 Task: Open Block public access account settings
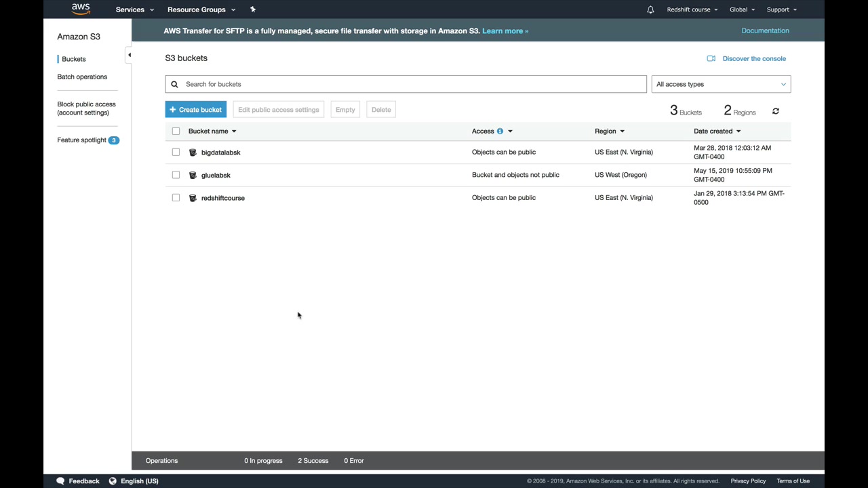click(x=86, y=108)
